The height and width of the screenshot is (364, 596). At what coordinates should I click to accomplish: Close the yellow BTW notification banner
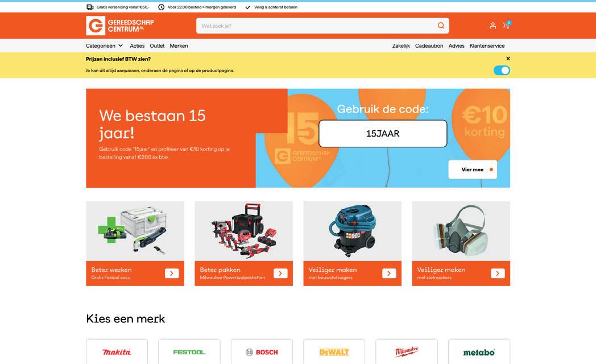pyautogui.click(x=508, y=59)
